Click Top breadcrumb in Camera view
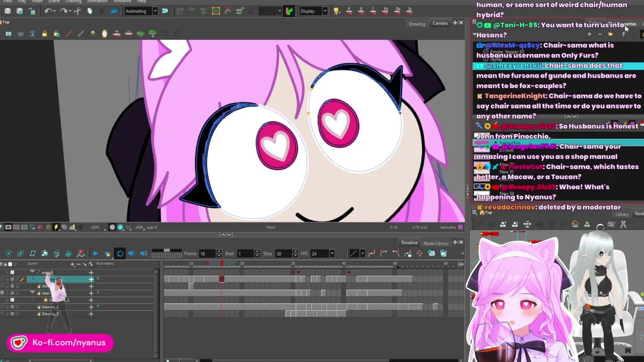644x362 pixels. (x=6, y=22)
